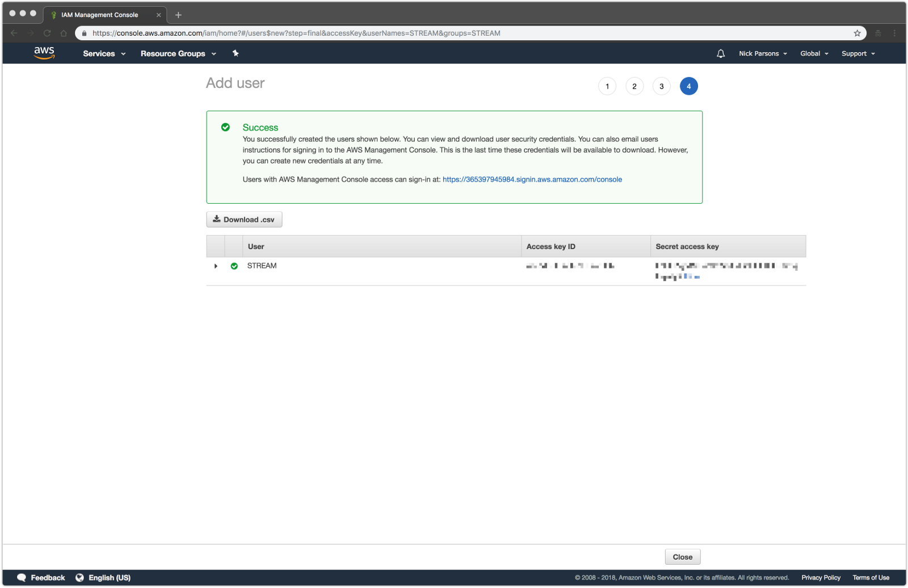Click the macOS window minimize button
908x588 pixels.
tap(23, 13)
